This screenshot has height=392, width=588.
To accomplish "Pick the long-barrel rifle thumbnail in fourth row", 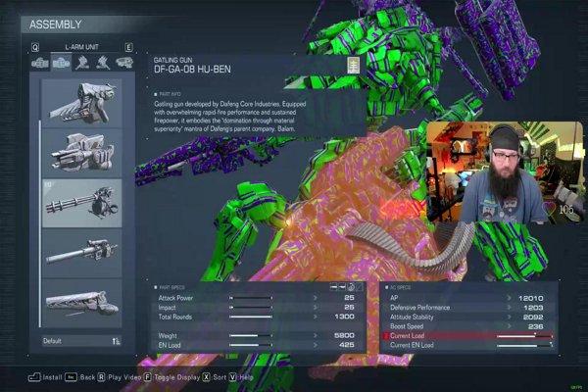I will (x=82, y=253).
